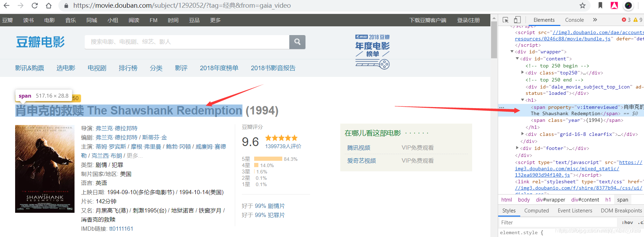The image size is (644, 237).
Task: Open 2018书影音报告 navigation link
Action: [273, 68]
